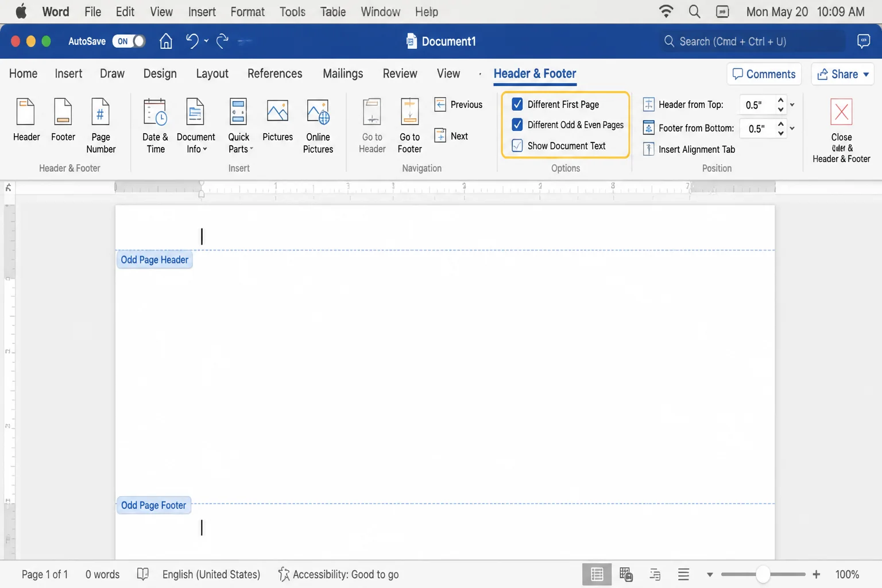The height and width of the screenshot is (588, 882).
Task: Uncheck Different Odd & Even Pages
Action: tap(517, 125)
